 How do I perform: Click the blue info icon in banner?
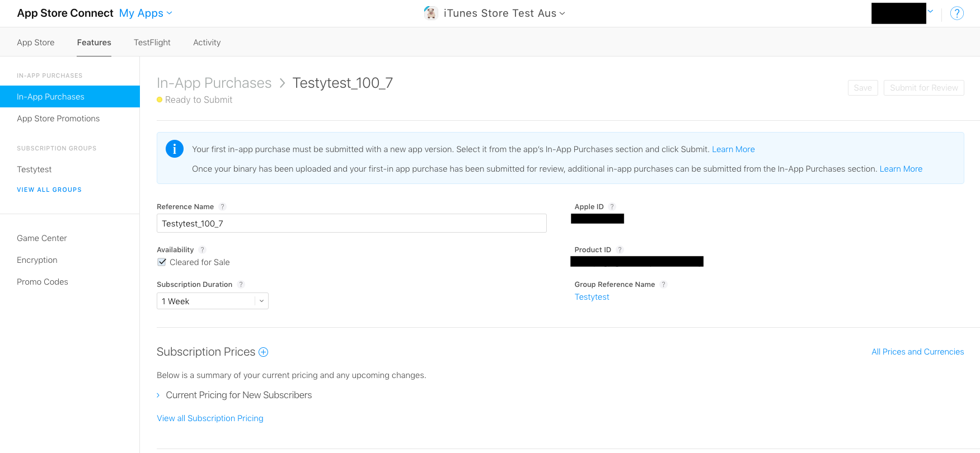pos(175,149)
